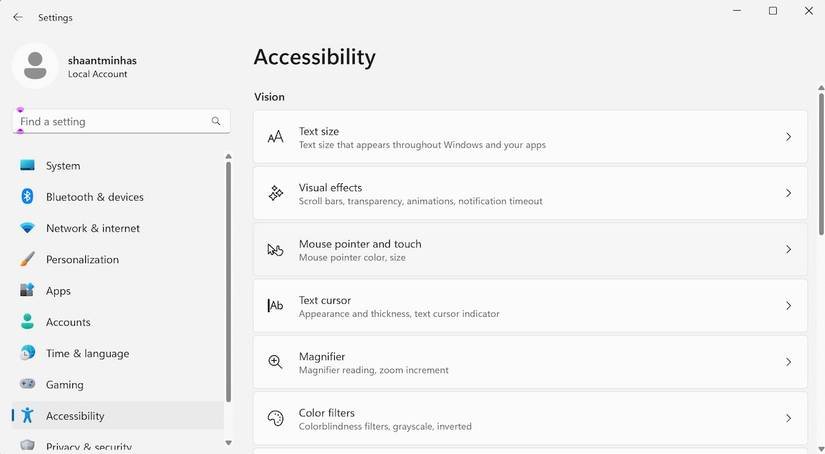This screenshot has width=825, height=454.
Task: Select Time & language in sidebar
Action: pyautogui.click(x=87, y=353)
